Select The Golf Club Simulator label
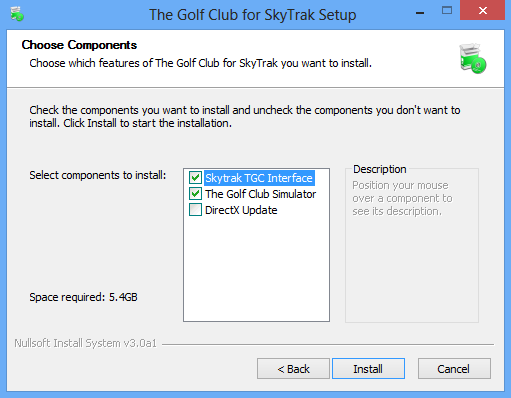Viewport: 511px width, 398px height. pyautogui.click(x=261, y=194)
